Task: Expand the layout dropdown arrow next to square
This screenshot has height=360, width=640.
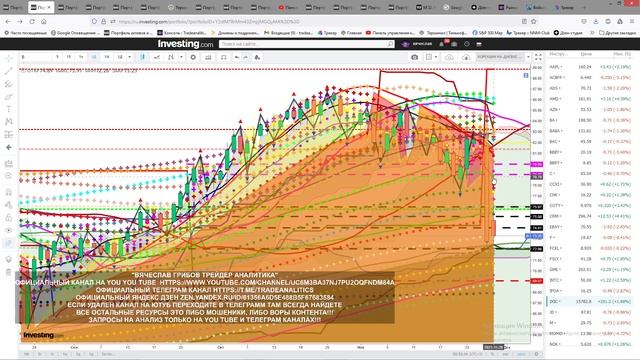Action: 436,57
